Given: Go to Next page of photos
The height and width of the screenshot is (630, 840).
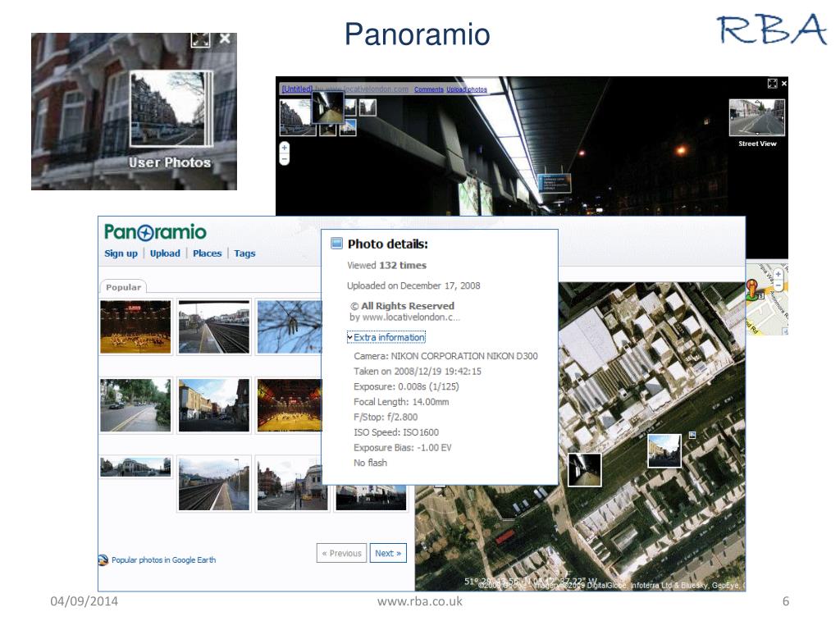Looking at the screenshot, I should [x=388, y=553].
